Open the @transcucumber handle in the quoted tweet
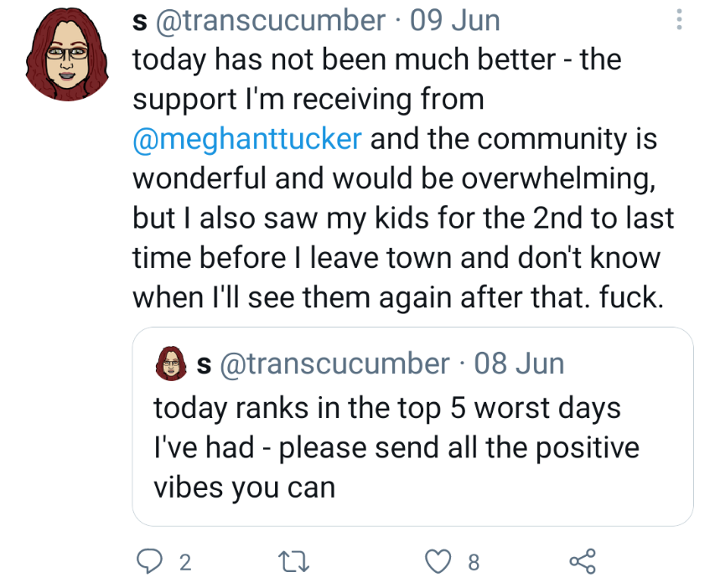The image size is (715, 588). click(x=334, y=364)
